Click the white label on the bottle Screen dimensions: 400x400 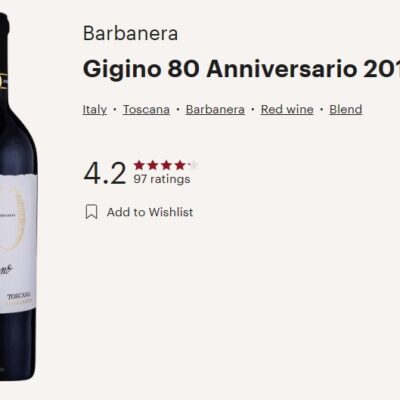point(17,243)
